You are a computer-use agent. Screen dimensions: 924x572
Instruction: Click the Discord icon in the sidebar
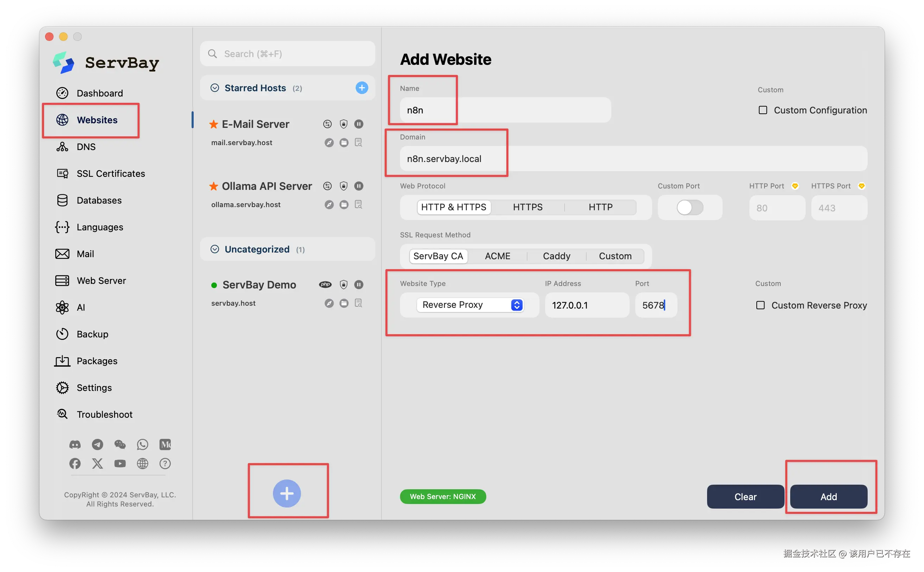(x=75, y=444)
